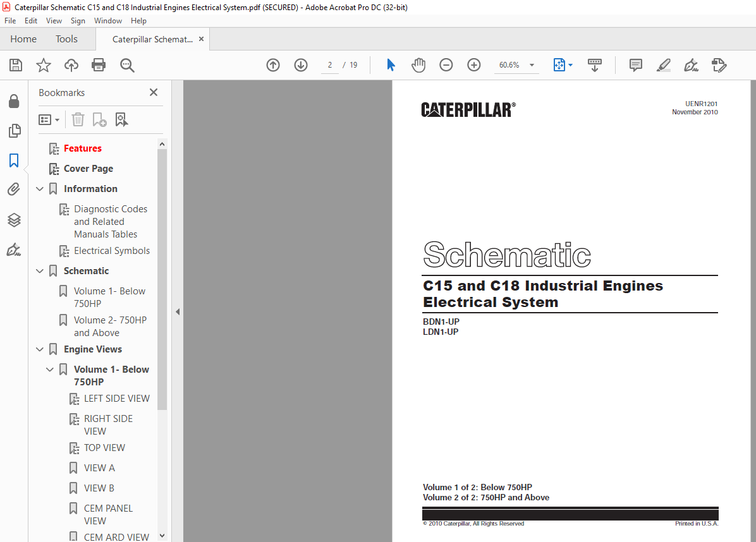This screenshot has width=756, height=542.
Task: Open the RIGHT SIDE VIEW bookmark
Action: (109, 425)
